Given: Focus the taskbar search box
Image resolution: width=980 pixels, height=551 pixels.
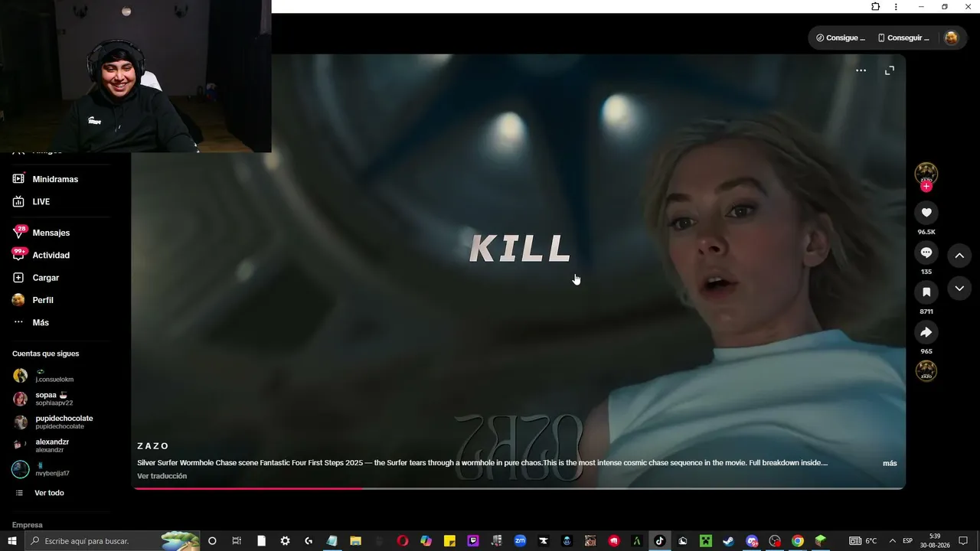Looking at the screenshot, I should [113, 541].
